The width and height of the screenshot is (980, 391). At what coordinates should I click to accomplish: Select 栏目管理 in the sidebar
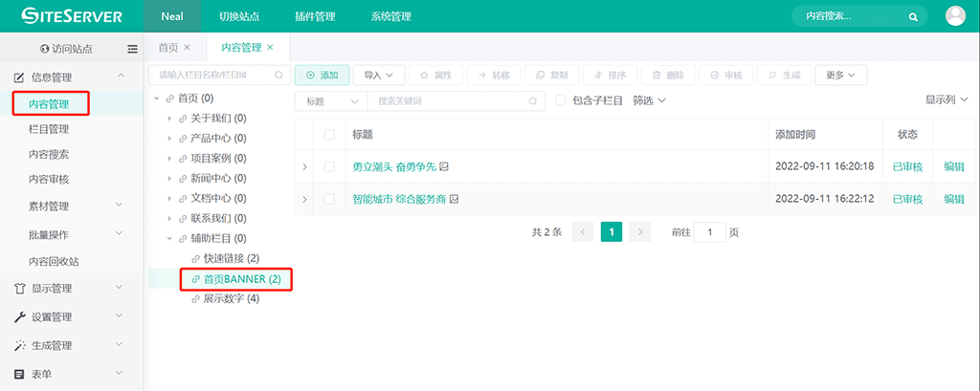point(48,128)
